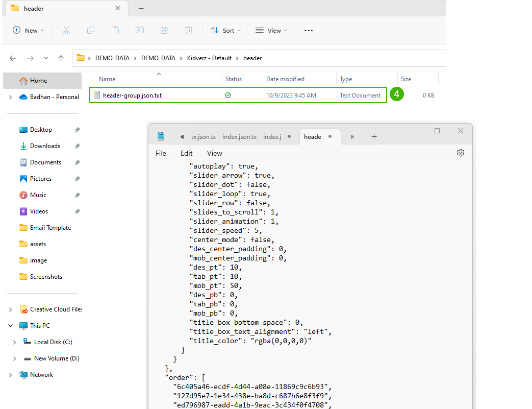Sort by Status column header

pyautogui.click(x=234, y=79)
